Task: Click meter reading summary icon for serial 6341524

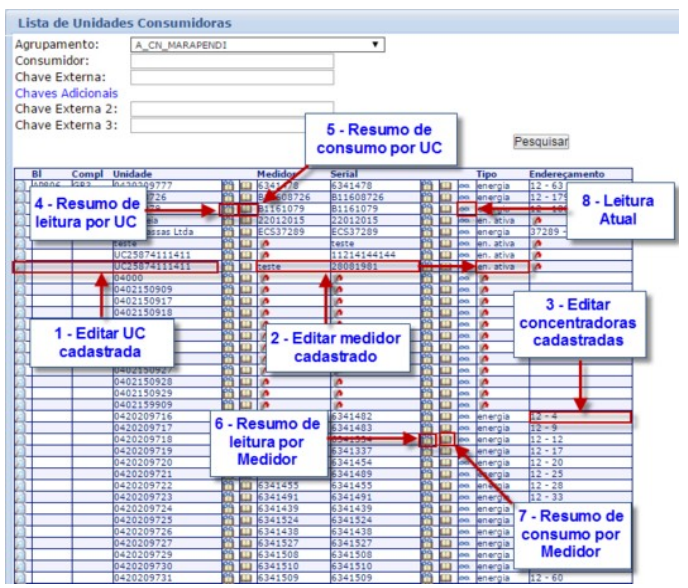Action: click(427, 519)
